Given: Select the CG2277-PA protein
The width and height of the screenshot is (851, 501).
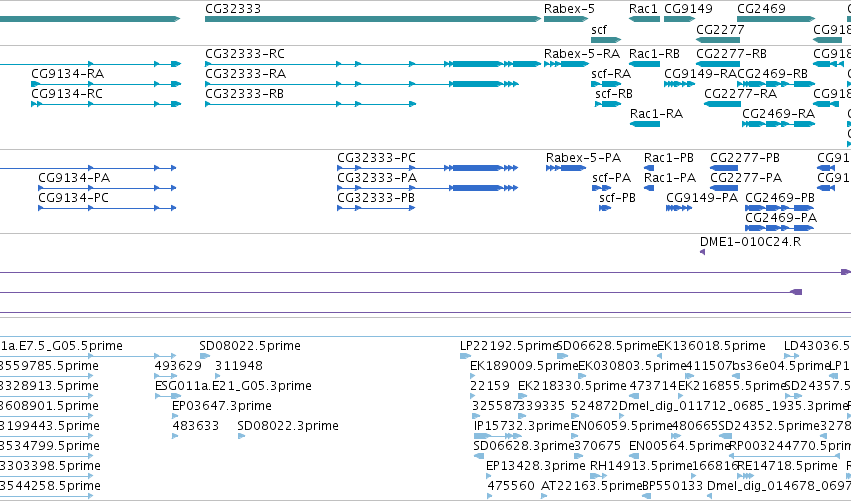Looking at the screenshot, I should pos(724,188).
